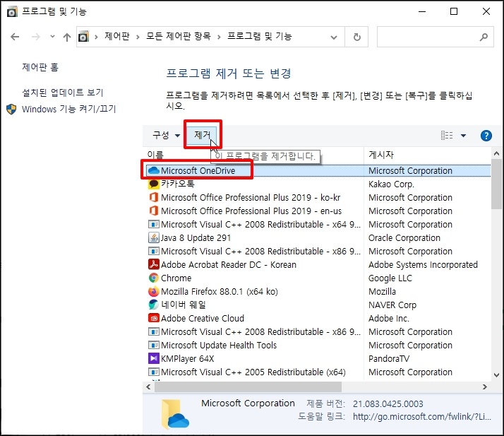Click KMPlayer 64X program name
The image size is (504, 436).
click(x=187, y=358)
